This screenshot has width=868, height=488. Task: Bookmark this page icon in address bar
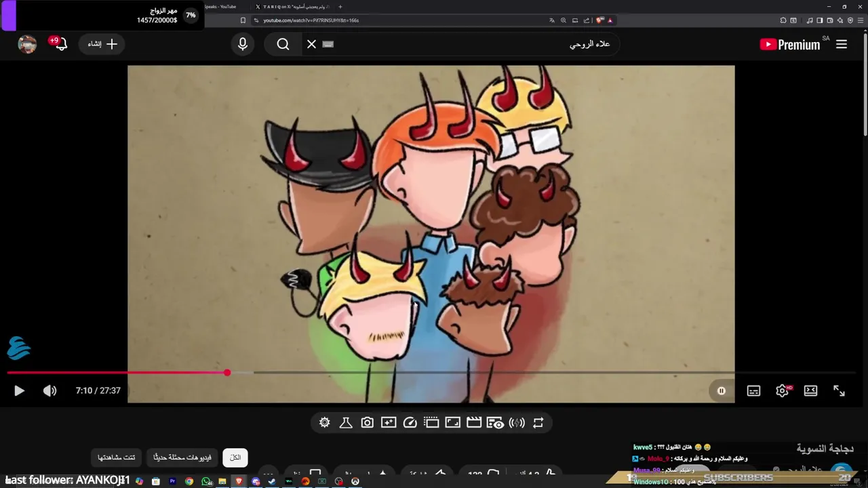click(x=243, y=20)
